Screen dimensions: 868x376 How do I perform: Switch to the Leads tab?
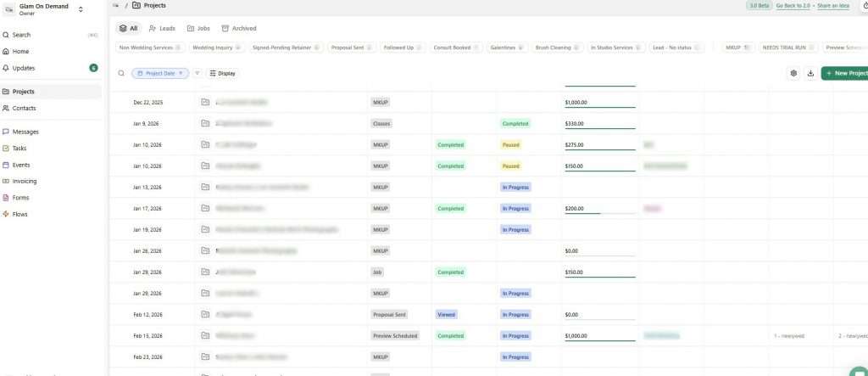click(162, 28)
